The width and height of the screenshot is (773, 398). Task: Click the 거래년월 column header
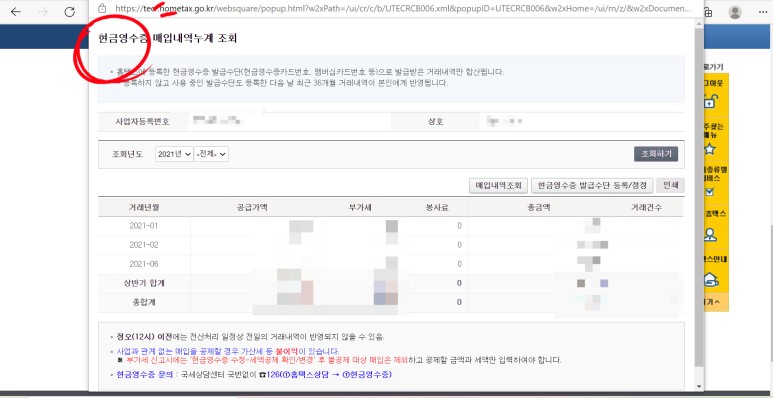pos(144,208)
